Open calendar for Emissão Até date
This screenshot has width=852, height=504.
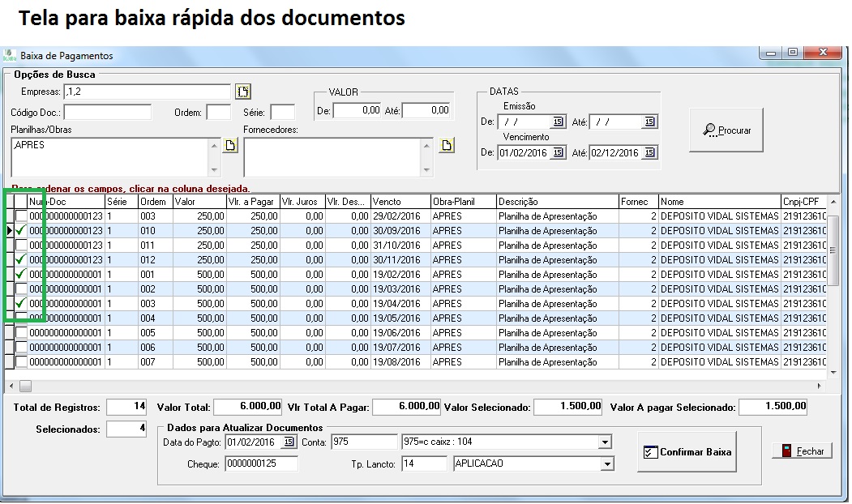point(649,122)
